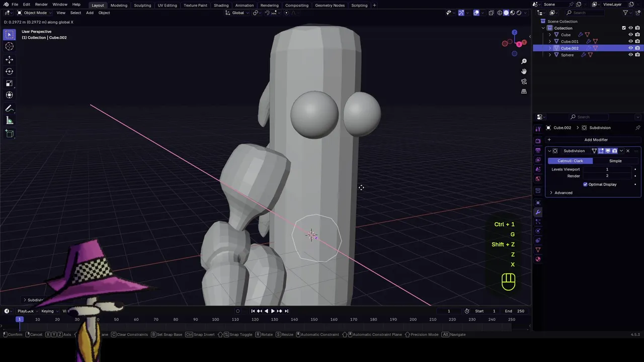Switch to Geometry Nodes workspace tab
Screen dimensions: 644x362
pos(330,5)
